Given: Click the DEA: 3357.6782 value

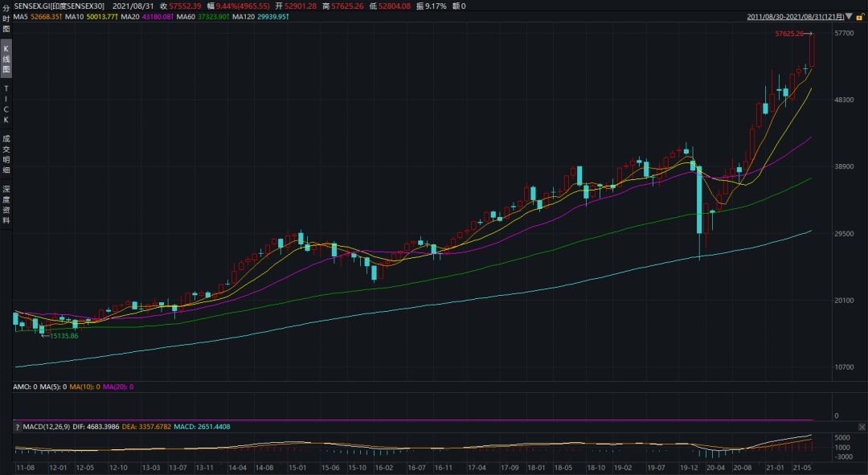Looking at the screenshot, I should [146, 427].
